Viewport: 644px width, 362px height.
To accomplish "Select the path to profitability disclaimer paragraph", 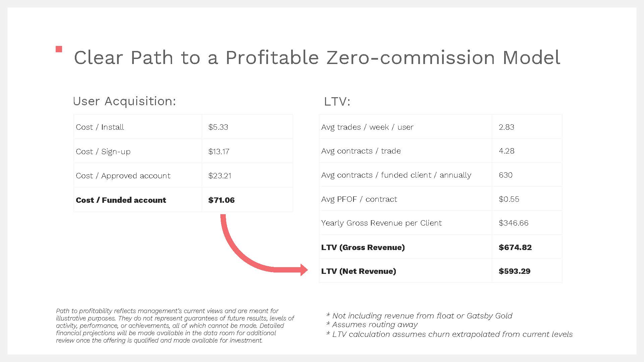I will 175,325.
